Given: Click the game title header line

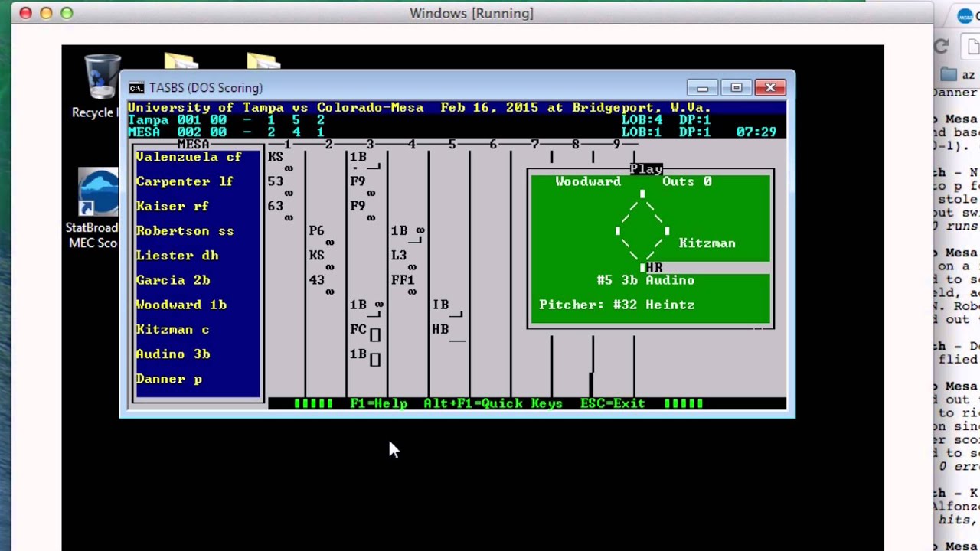Looking at the screenshot, I should click(x=420, y=108).
